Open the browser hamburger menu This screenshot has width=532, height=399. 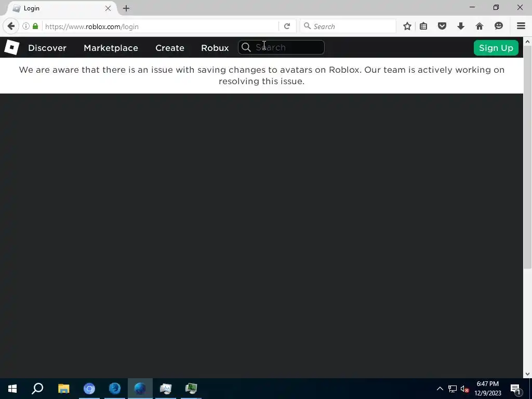[521, 26]
